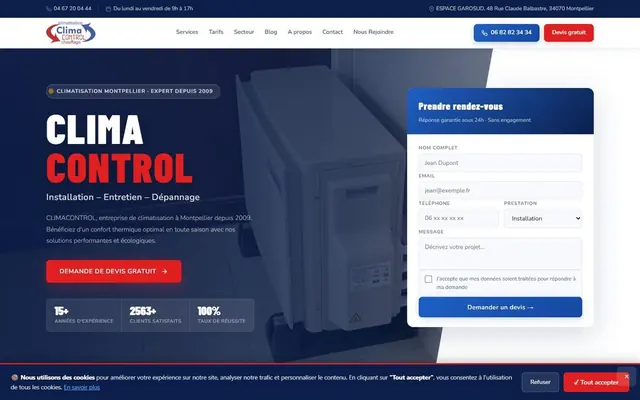Click the Clima Control logo
Viewport: 640px width, 400px height.
tap(71, 33)
